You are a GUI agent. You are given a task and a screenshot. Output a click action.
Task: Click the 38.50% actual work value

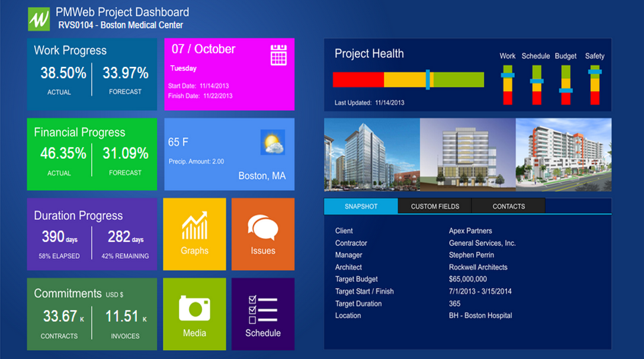(63, 73)
